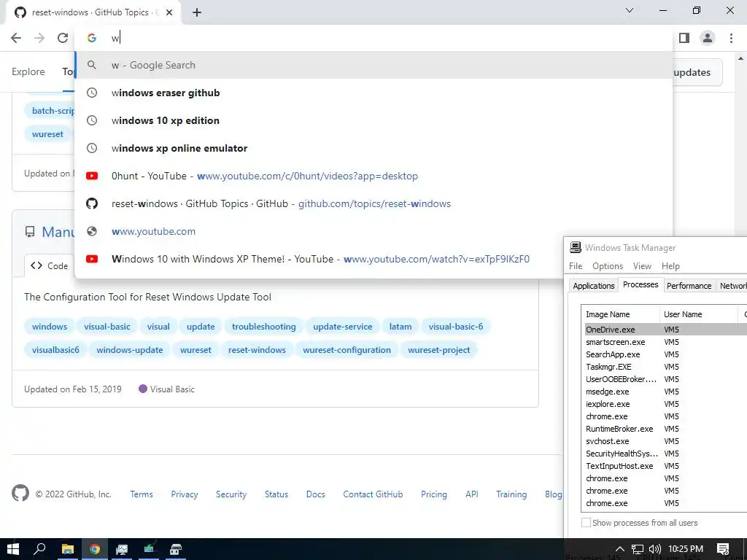Click the 'reset-windows' topic tag
This screenshot has width=747, height=560.
click(x=257, y=350)
